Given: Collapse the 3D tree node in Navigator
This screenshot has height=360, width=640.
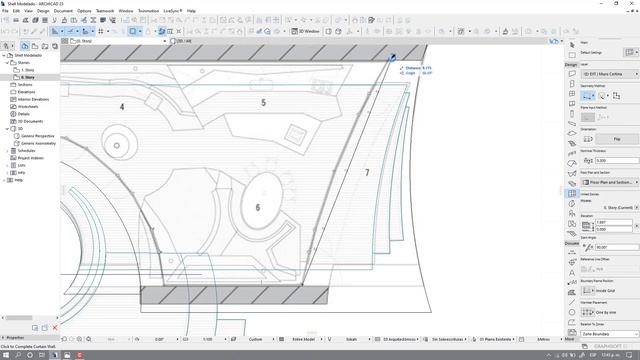Looking at the screenshot, I should click(x=7, y=129).
